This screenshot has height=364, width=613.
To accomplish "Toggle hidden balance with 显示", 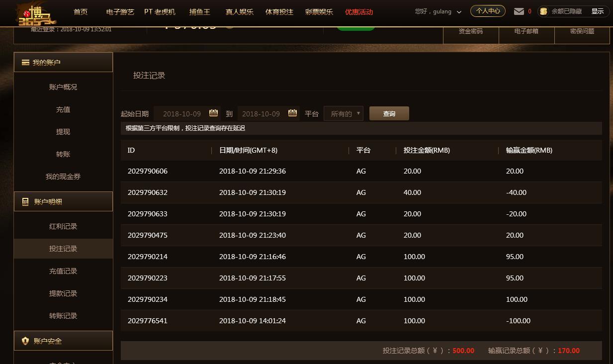I will click(x=597, y=11).
